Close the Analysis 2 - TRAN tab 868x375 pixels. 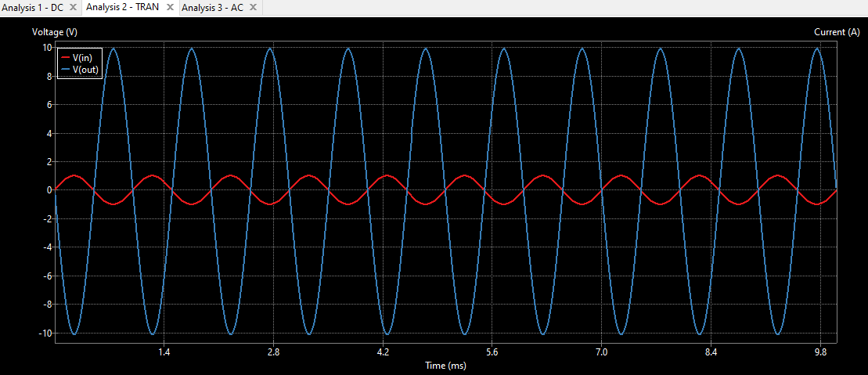(x=170, y=7)
